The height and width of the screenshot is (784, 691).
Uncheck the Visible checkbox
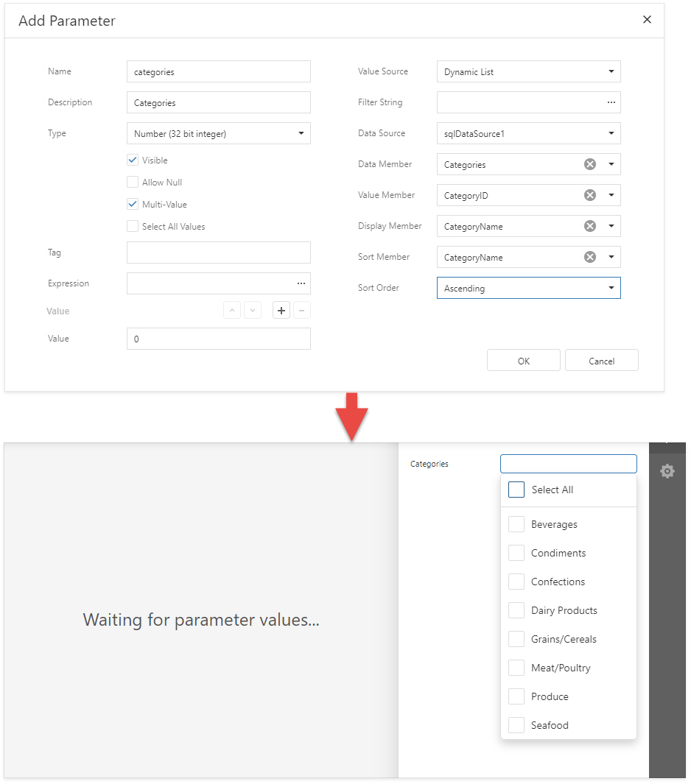click(x=133, y=160)
